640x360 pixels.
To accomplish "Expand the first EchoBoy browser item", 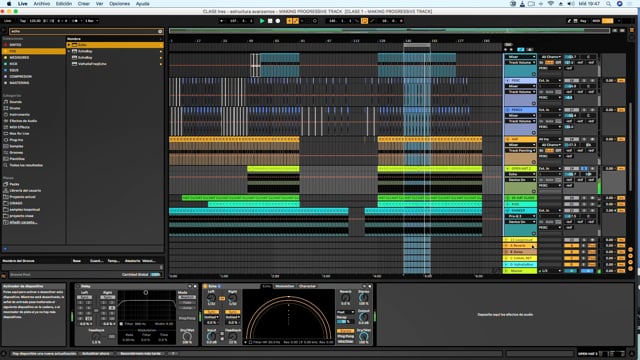I will 69,51.
